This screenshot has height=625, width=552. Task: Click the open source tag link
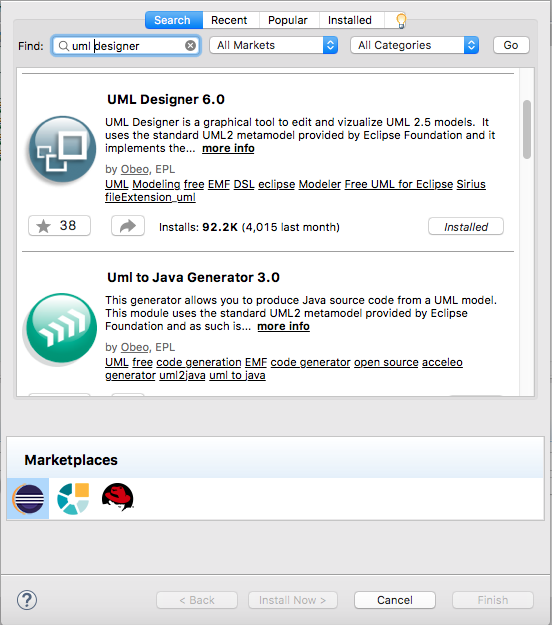[x=386, y=362]
